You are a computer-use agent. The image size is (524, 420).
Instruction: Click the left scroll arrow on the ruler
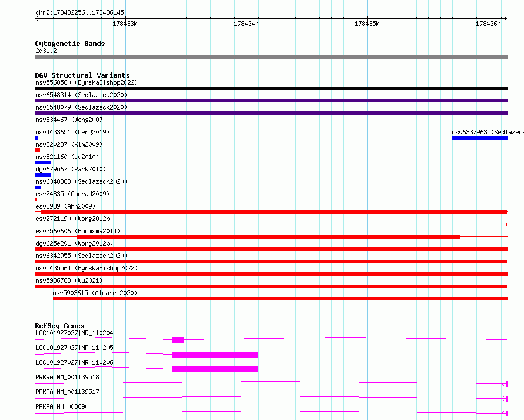click(x=37, y=19)
